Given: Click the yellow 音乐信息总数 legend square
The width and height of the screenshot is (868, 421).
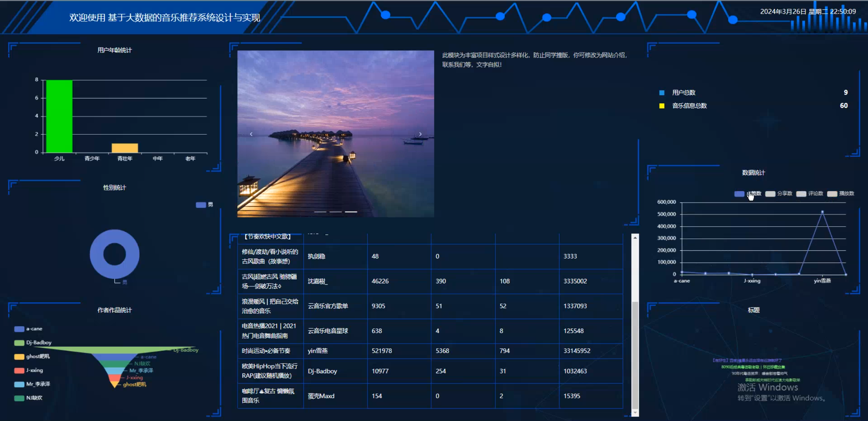Looking at the screenshot, I should click(661, 106).
